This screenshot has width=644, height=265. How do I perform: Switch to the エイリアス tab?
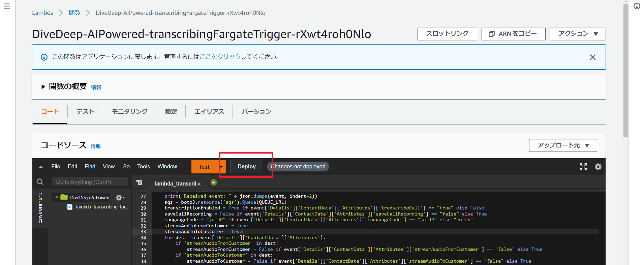209,111
